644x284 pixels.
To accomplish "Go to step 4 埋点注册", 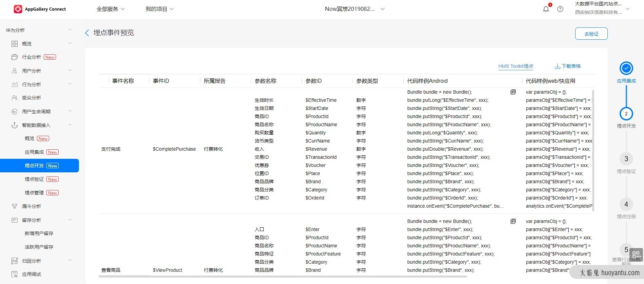I will 626,204.
